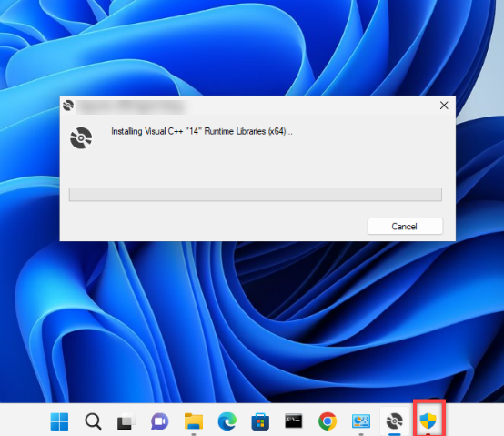Image resolution: width=504 pixels, height=436 pixels.
Task: Open Microsoft Store from the taskbar
Action: tap(260, 421)
